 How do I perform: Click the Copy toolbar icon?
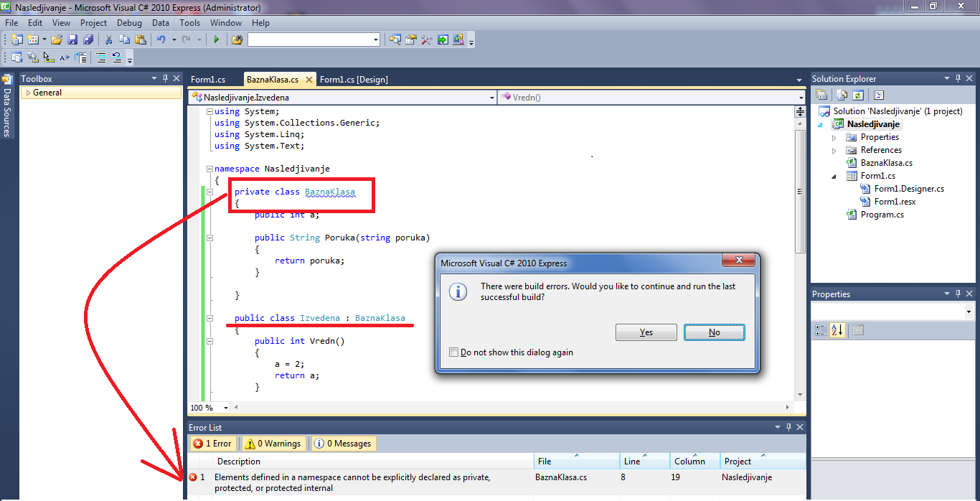tap(125, 39)
